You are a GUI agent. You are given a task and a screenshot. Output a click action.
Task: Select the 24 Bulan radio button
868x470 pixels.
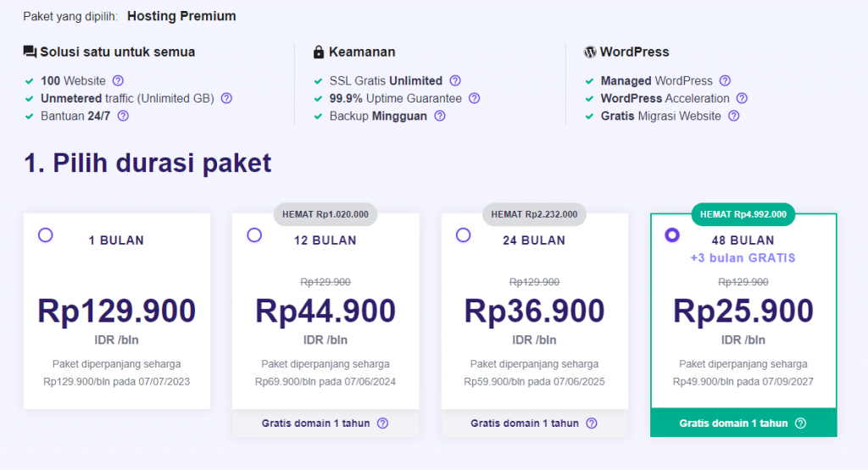pos(463,235)
